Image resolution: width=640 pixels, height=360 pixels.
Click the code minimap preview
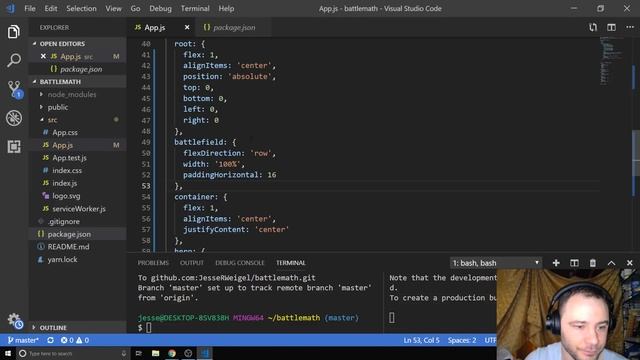pos(612,61)
